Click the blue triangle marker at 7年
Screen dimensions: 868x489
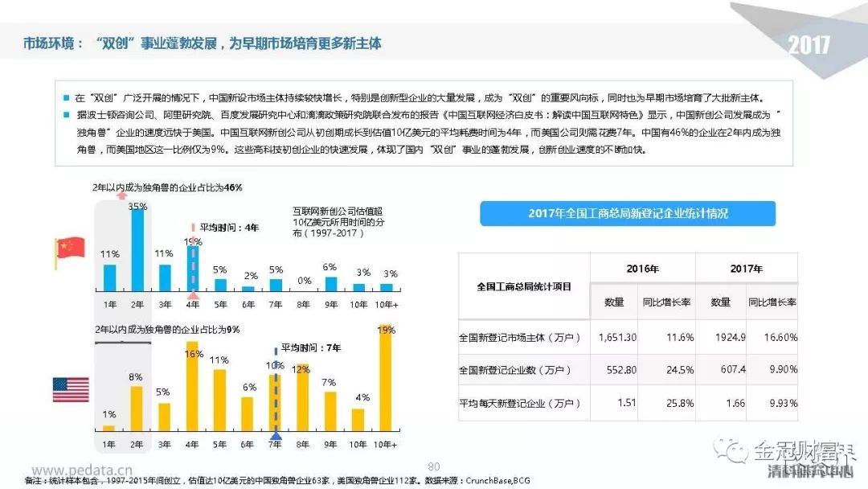tap(276, 436)
